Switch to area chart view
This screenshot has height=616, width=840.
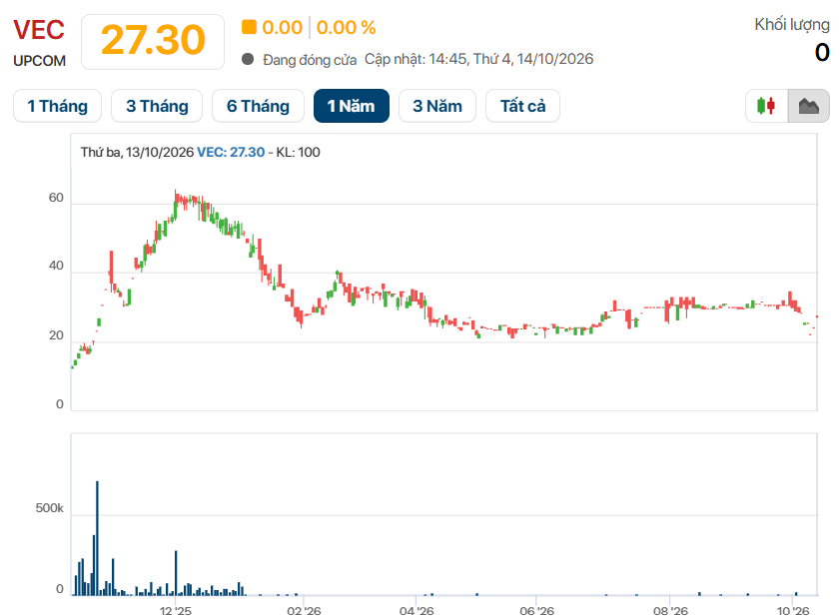(x=808, y=106)
